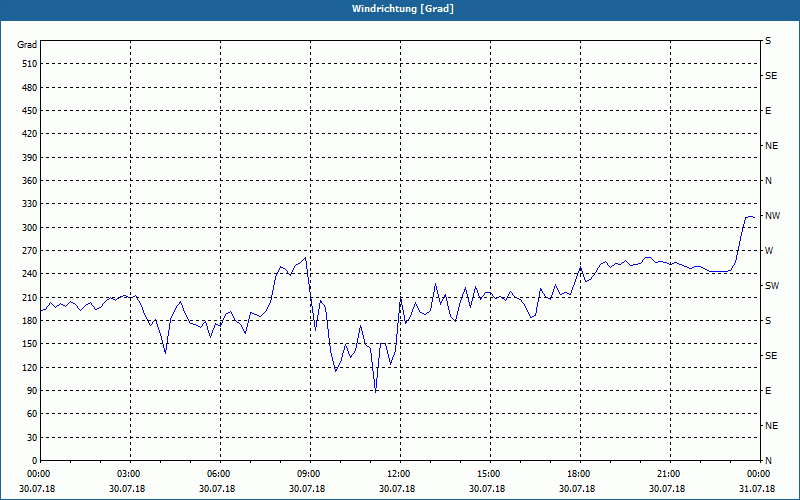Click the Windrichtung [Grad] chart title
This screenshot has height=500, width=800.
pos(403,9)
